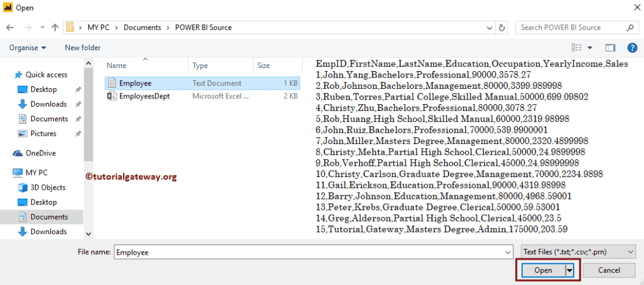Select the 3D Objects folder
This screenshot has width=644, height=285.
(x=48, y=187)
